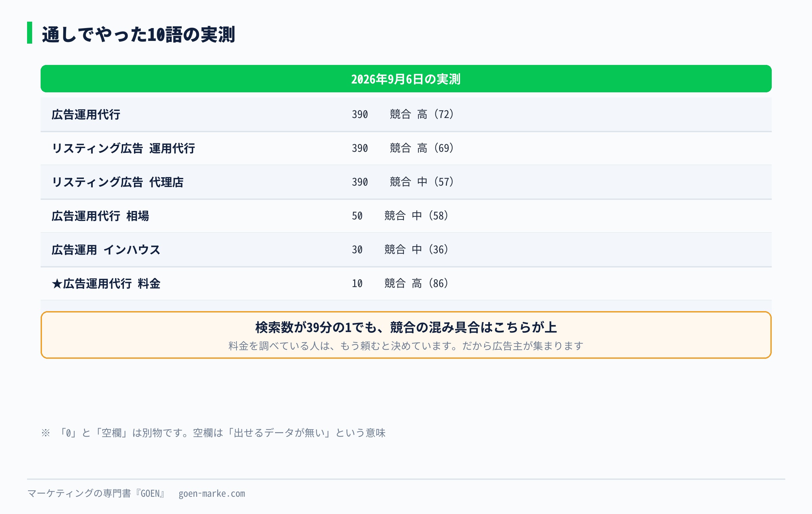Click 競合 高（69）

point(422,148)
